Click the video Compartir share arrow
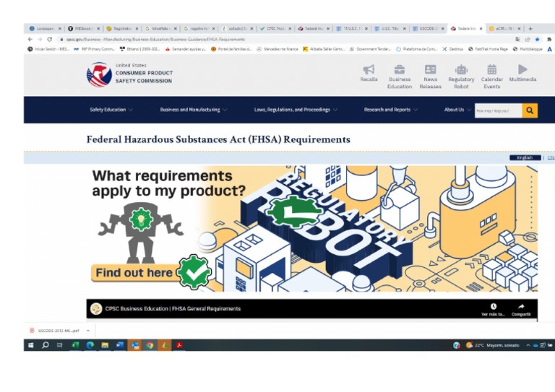This screenshot has height=392, width=555. (521, 306)
